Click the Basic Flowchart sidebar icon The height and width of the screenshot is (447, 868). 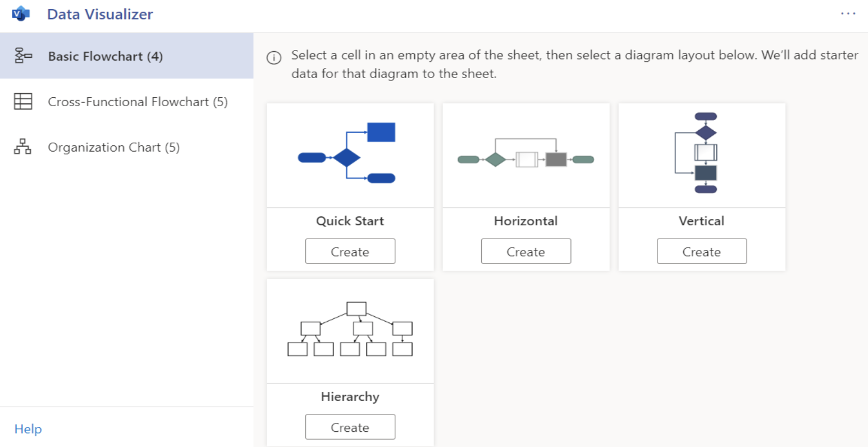pos(23,56)
